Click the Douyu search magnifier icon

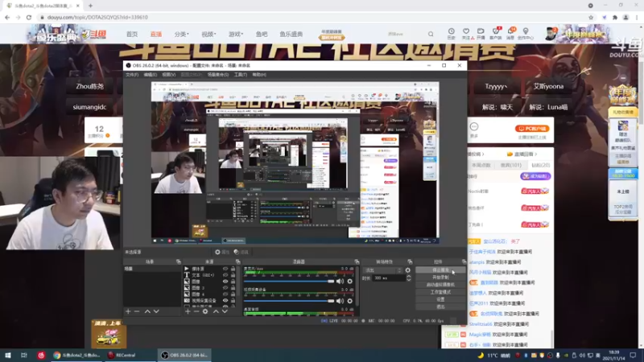pos(431,34)
